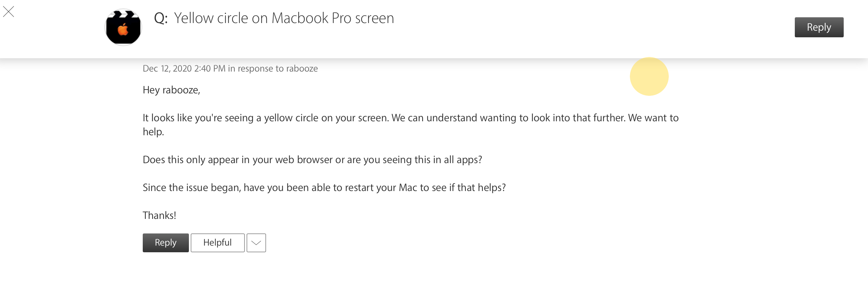
Task: Click the 'Hey rabooze,' greeting line
Action: pyautogui.click(x=171, y=90)
